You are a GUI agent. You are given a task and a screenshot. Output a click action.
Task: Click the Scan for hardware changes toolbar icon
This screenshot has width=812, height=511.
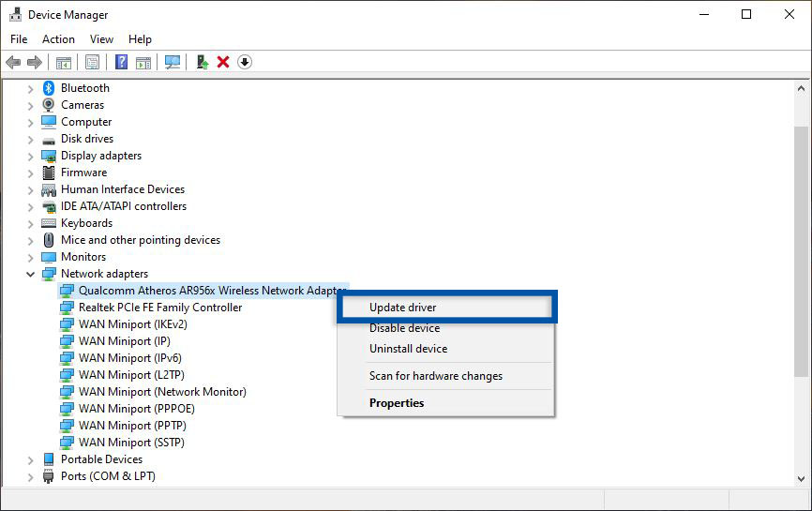[x=173, y=62]
